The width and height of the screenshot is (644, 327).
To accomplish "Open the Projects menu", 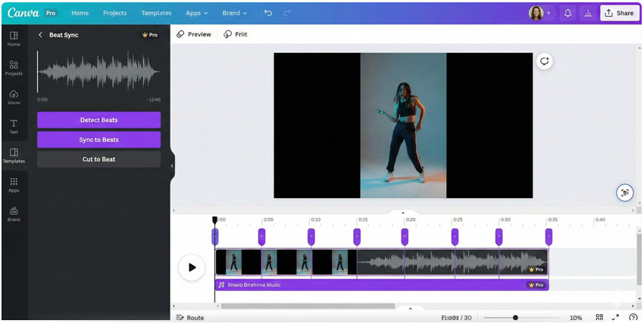I will tap(115, 13).
